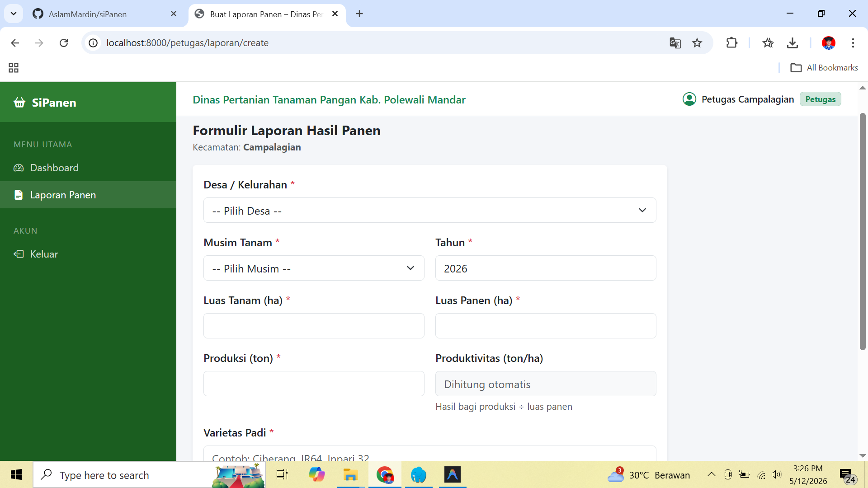Viewport: 868px width, 488px height.
Task: Click the Dinas Pertanian header title
Action: point(329,100)
